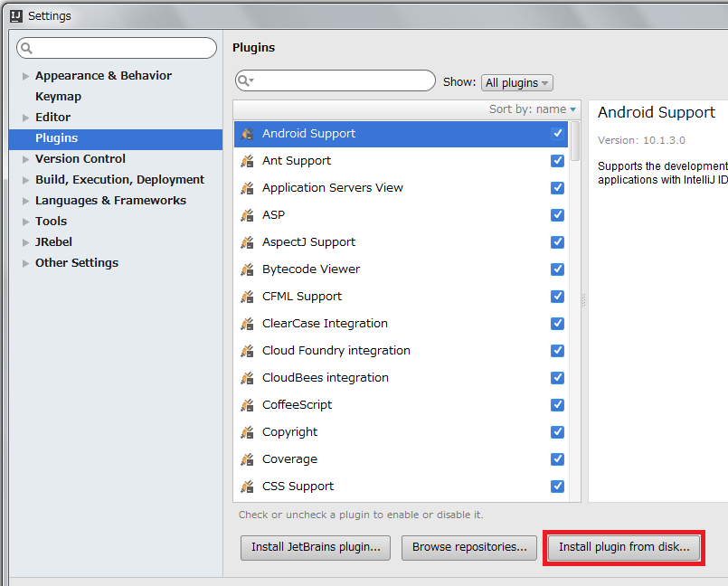Toggle the Copyright plugin checkbox
Viewport: 728px width, 586px height.
[x=557, y=432]
